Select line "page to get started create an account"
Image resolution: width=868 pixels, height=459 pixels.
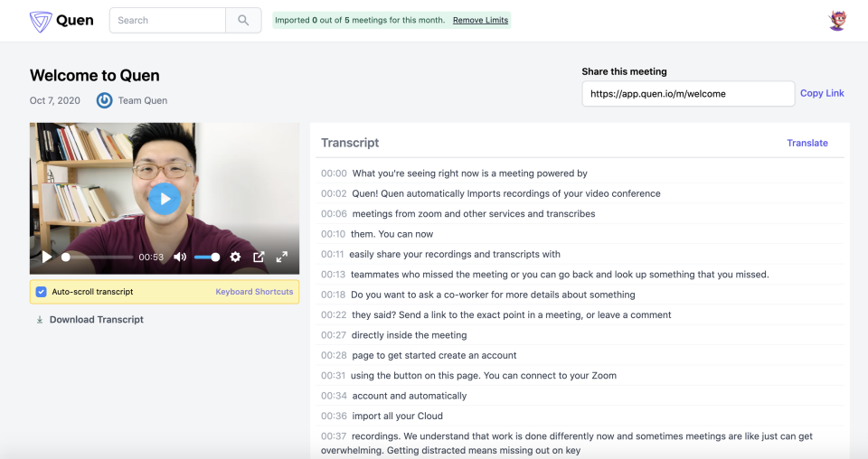pyautogui.click(x=434, y=356)
